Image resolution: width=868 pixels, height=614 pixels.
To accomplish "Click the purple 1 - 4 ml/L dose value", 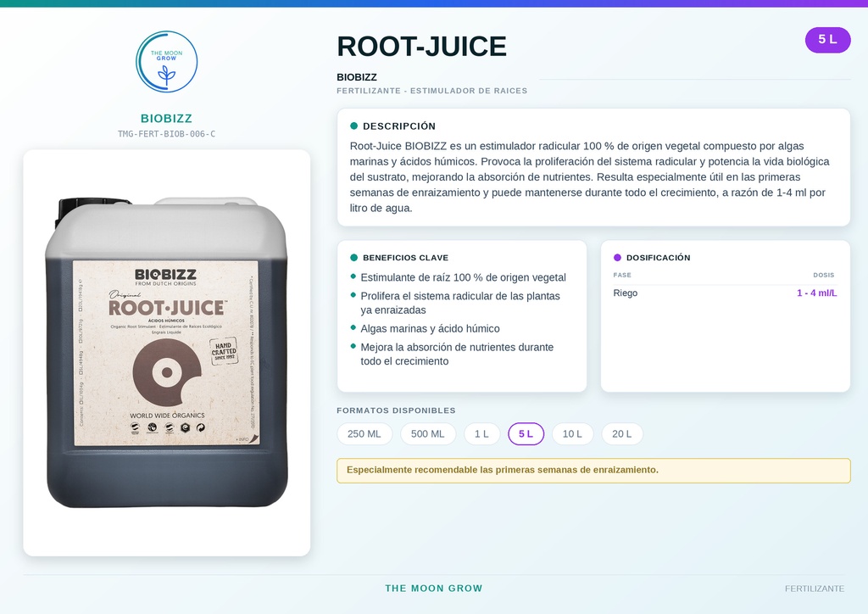I will pos(817,293).
